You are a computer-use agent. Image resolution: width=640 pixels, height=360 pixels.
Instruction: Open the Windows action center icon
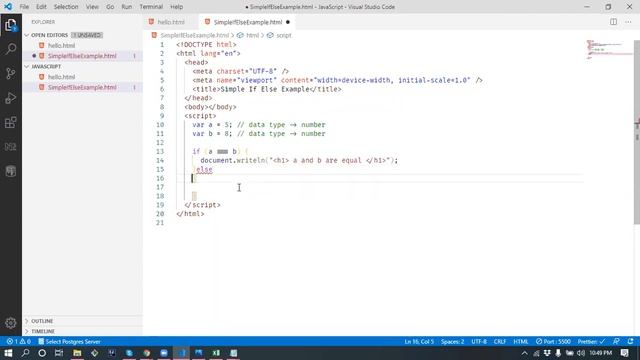click(x=624, y=353)
